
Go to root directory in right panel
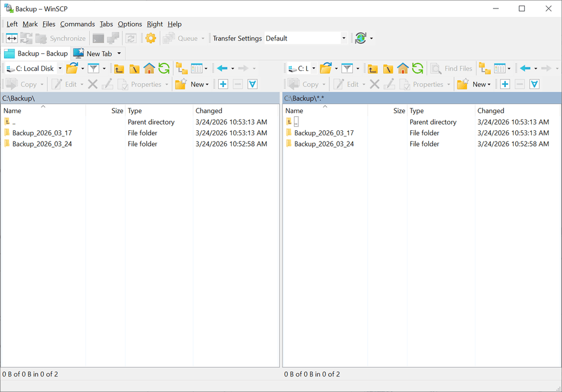coord(388,68)
